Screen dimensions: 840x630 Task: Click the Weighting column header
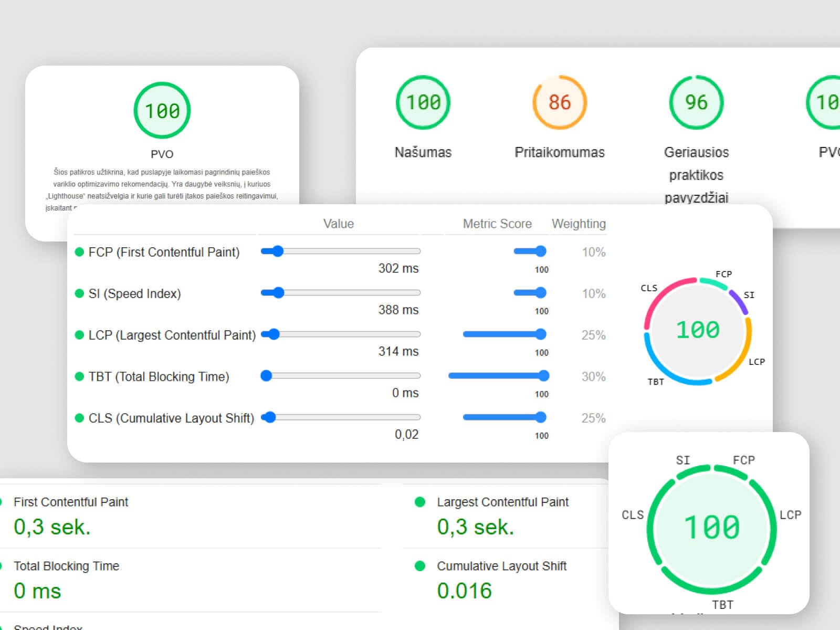(x=579, y=224)
